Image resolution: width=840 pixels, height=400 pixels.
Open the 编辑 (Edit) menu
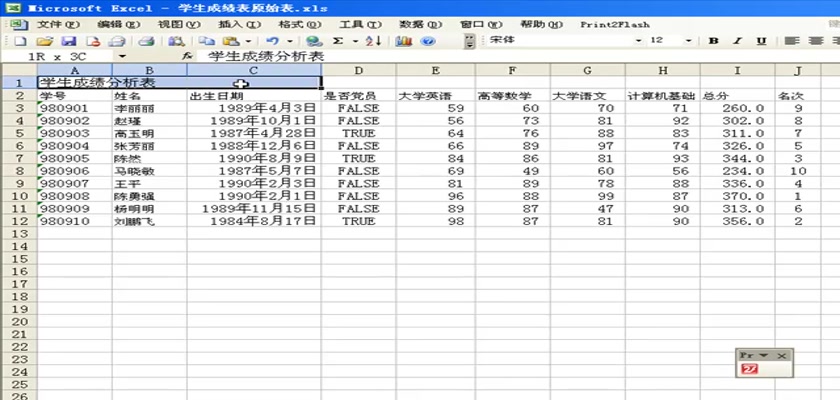pos(118,25)
